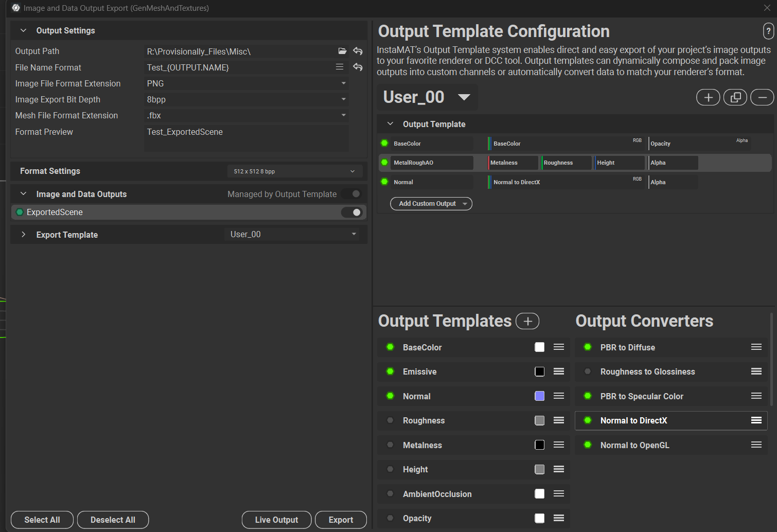Open the Image File Format Extension dropdown
777x532 pixels.
[x=247, y=83]
